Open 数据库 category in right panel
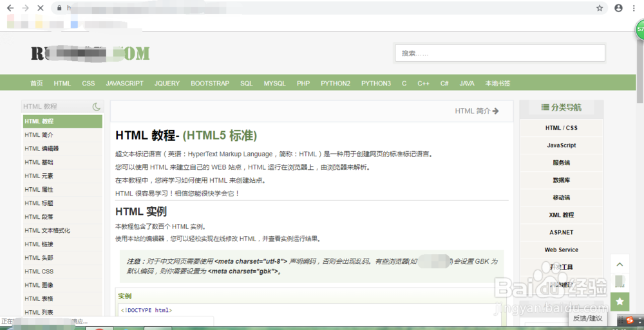 click(x=562, y=179)
